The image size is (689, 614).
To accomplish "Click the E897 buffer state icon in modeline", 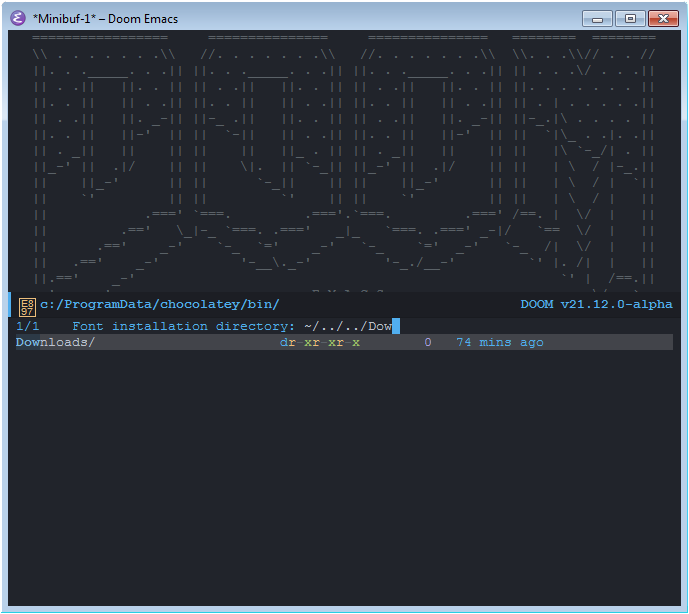I will (27, 306).
